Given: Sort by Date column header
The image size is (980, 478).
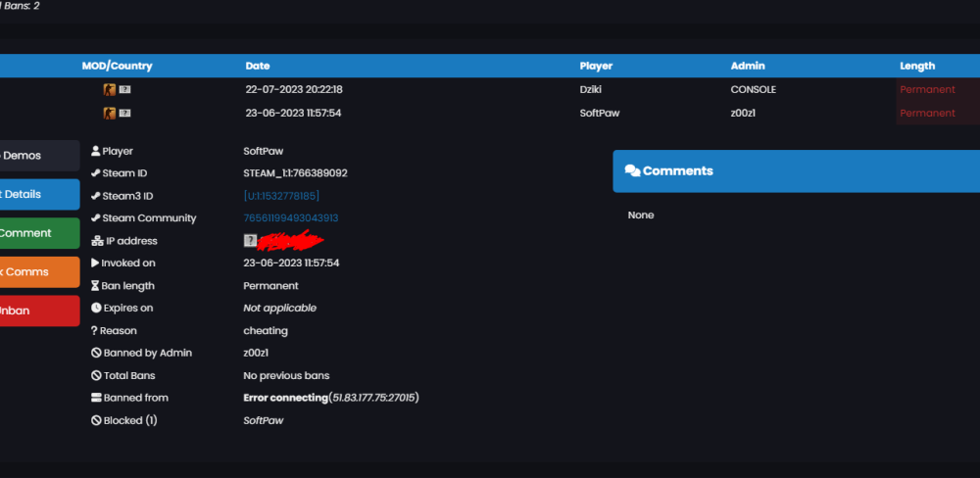Looking at the screenshot, I should [258, 66].
